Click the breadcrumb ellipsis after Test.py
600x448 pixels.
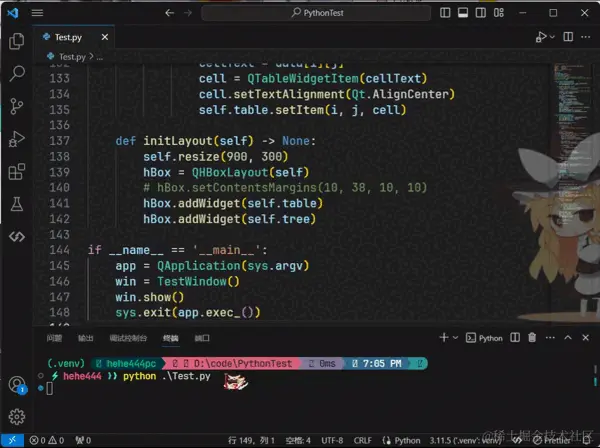(x=99, y=57)
